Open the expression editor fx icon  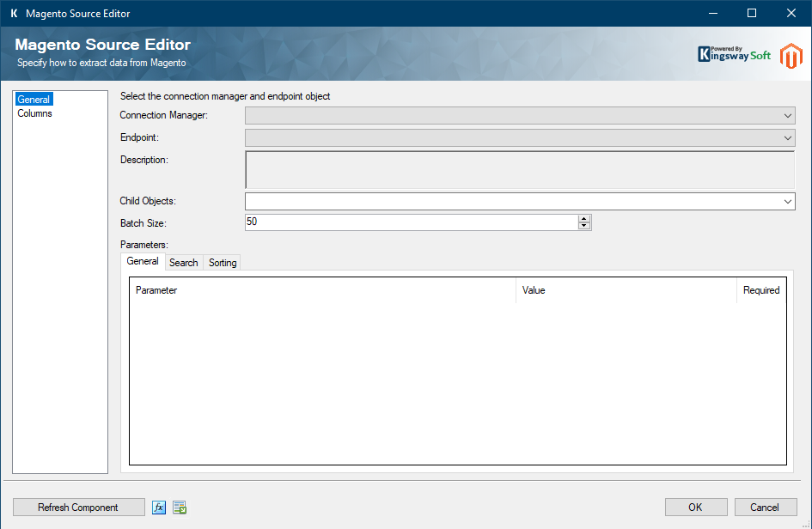coord(159,508)
